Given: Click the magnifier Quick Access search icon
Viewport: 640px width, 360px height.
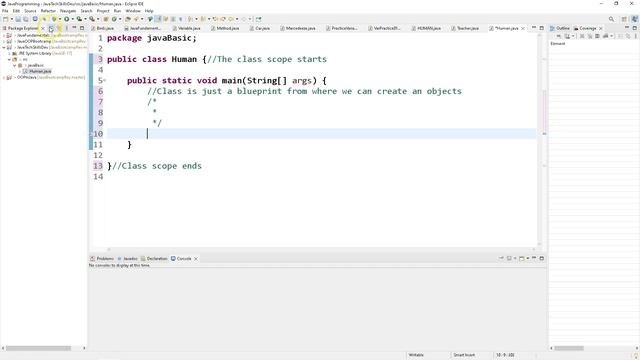Looking at the screenshot, I should click(x=611, y=19).
